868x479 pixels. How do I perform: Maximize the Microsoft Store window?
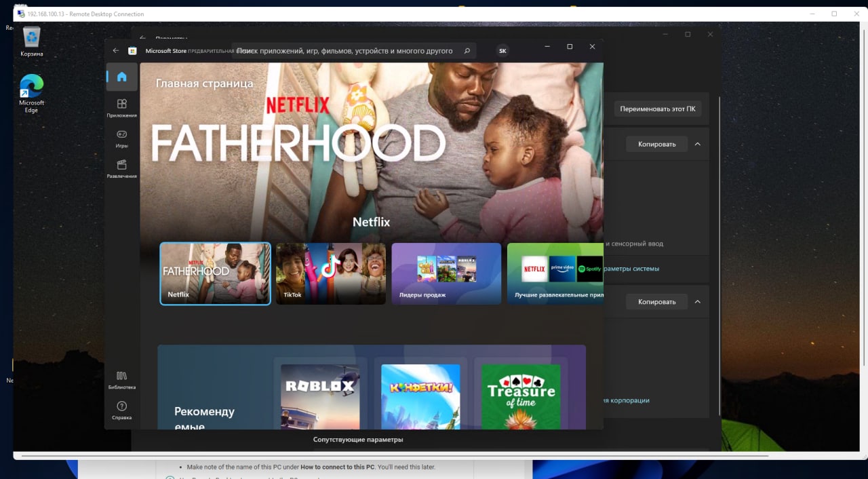click(x=570, y=47)
